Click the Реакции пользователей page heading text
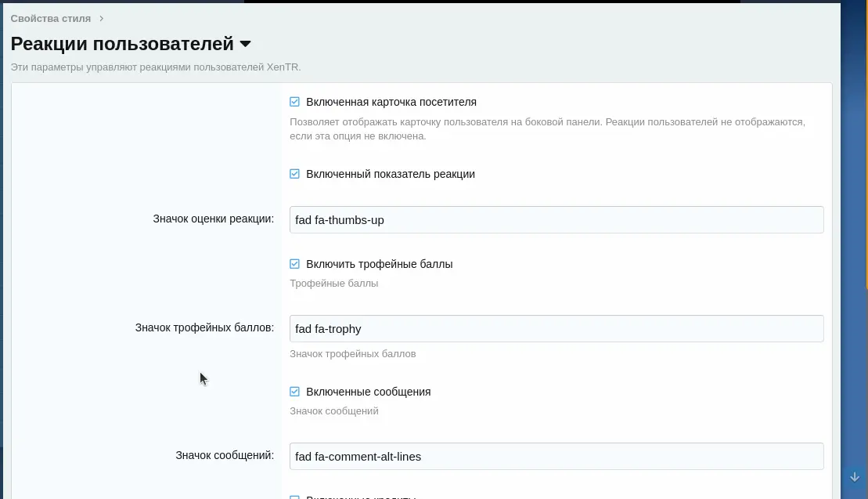Viewport: 868px width, 499px height. 122,44
